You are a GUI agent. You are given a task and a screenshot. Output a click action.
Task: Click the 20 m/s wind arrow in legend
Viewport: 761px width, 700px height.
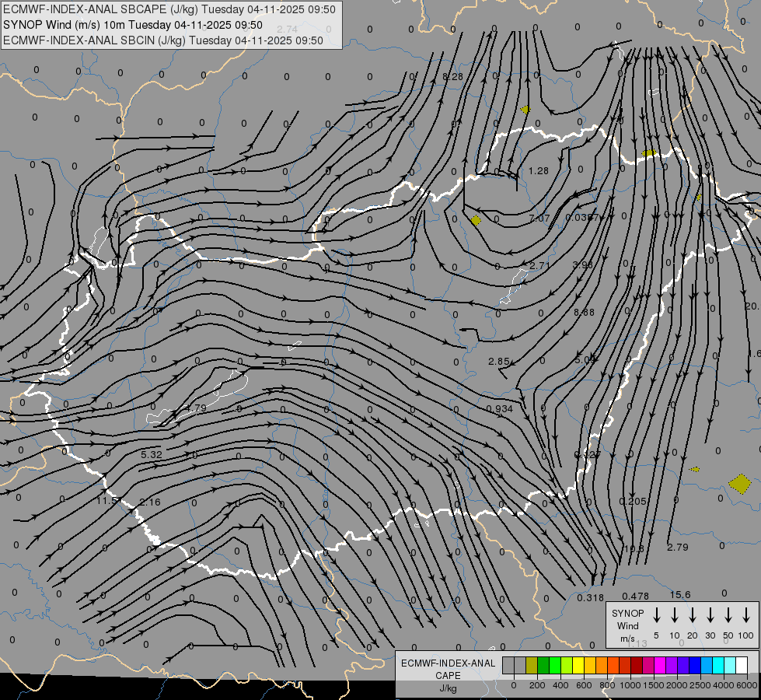coord(693,615)
